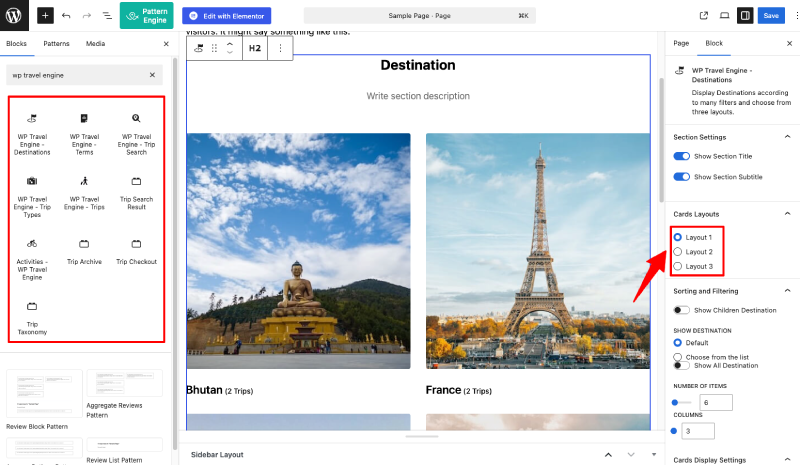Select Choose from the list option
Image resolution: width=800 pixels, height=465 pixels.
tap(678, 357)
